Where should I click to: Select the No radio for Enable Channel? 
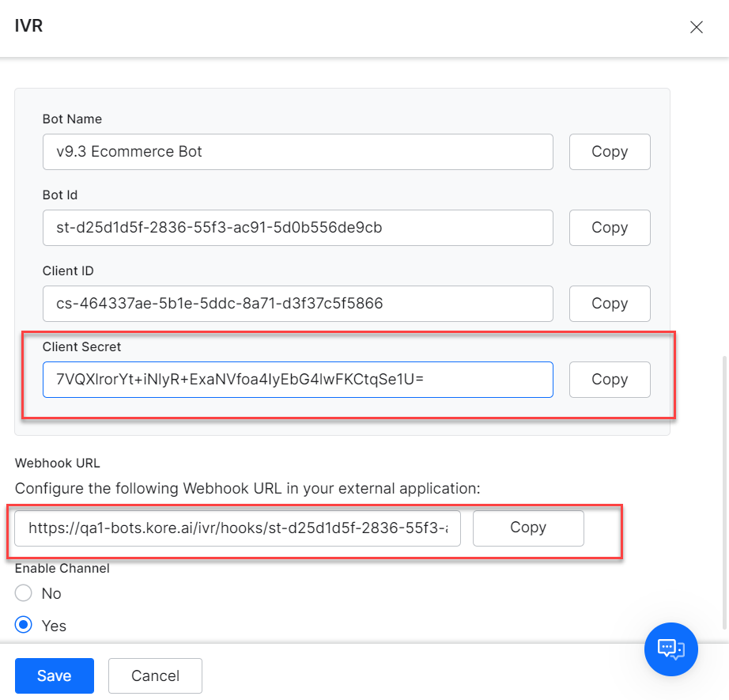pos(23,593)
